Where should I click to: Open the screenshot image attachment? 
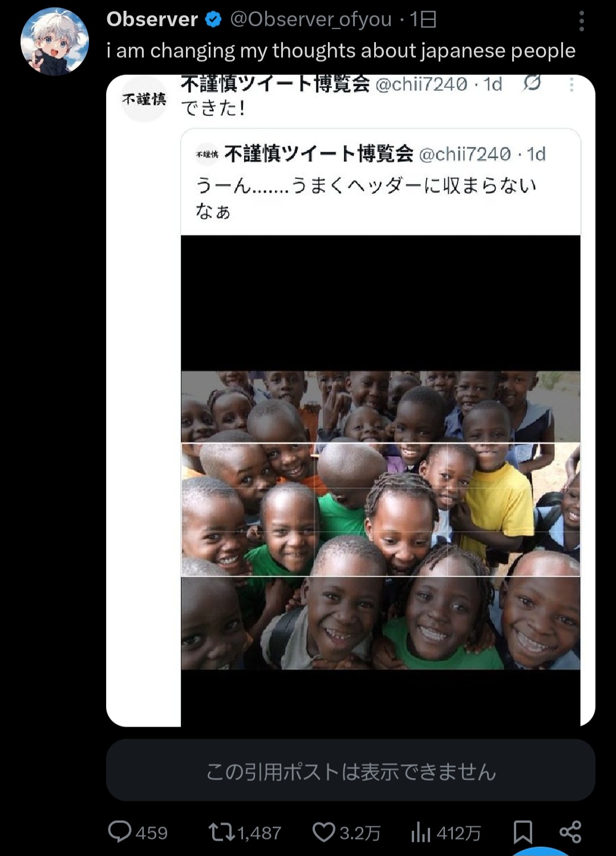coord(351,401)
